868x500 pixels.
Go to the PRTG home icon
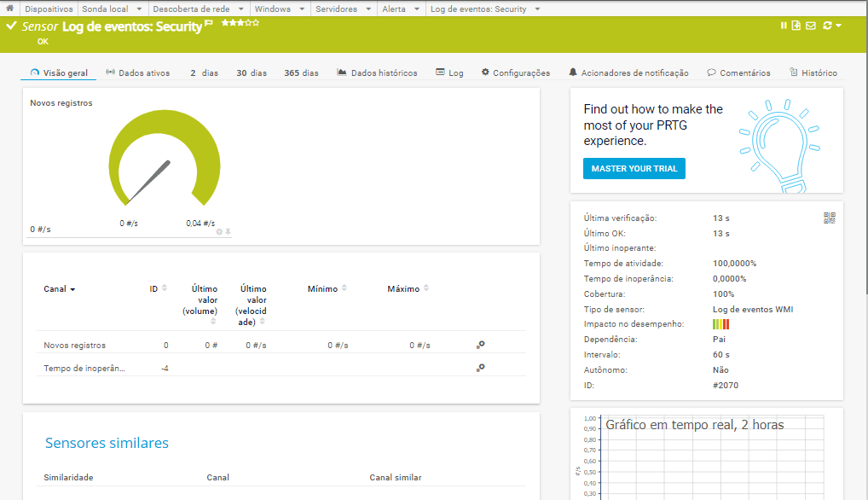point(9,9)
